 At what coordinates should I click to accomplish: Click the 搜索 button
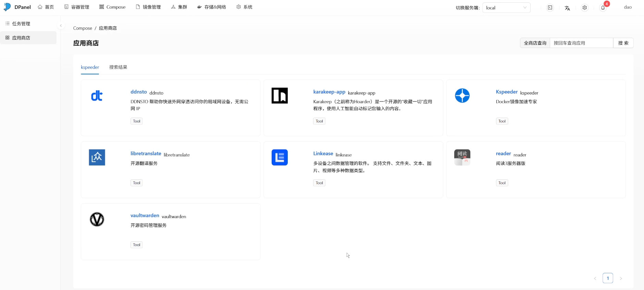point(623,43)
